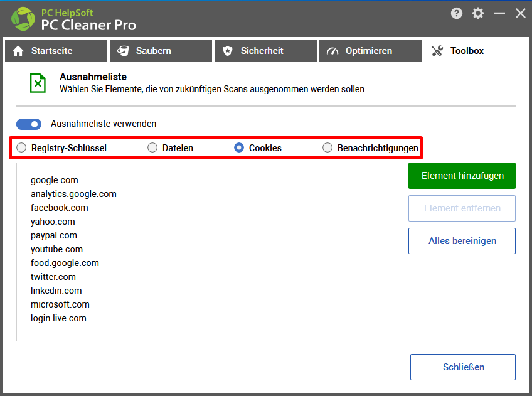
Task: Select the Benachrichtigungen radio button
Action: pos(327,147)
